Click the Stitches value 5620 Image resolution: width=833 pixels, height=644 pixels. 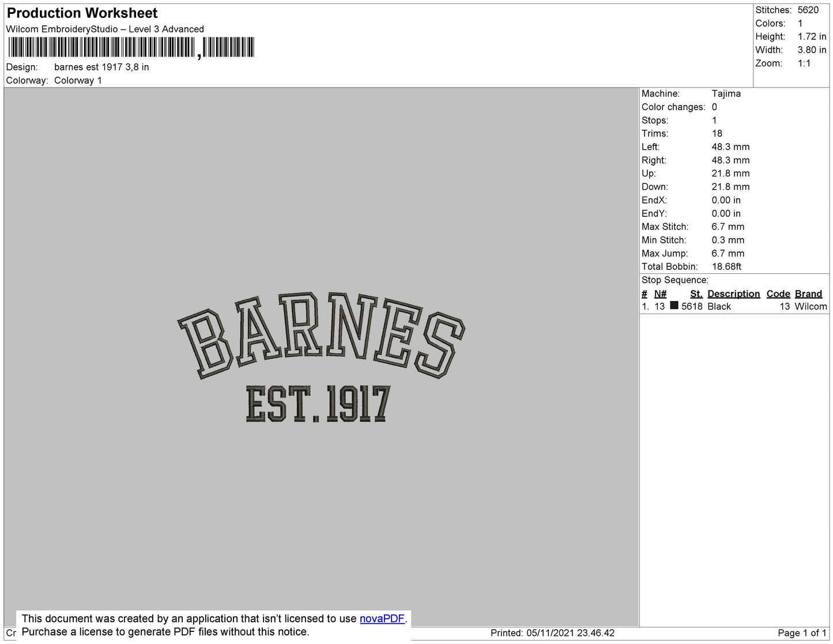pos(808,10)
